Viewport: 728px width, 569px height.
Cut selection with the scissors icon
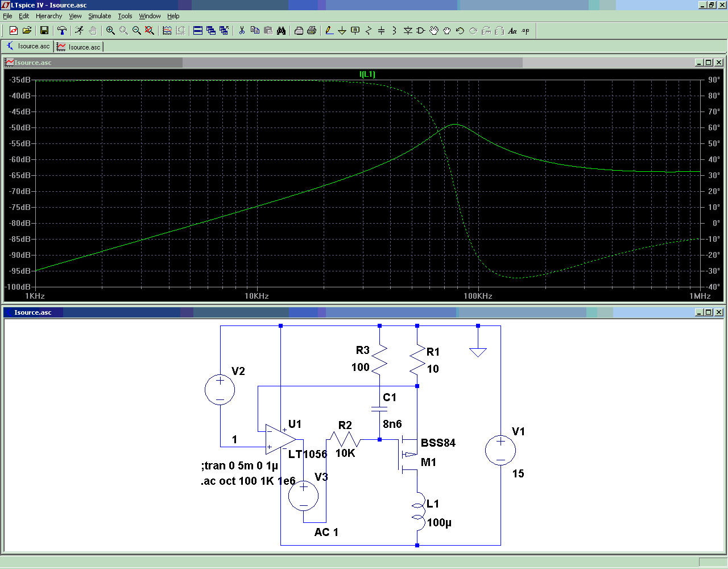pos(242,31)
